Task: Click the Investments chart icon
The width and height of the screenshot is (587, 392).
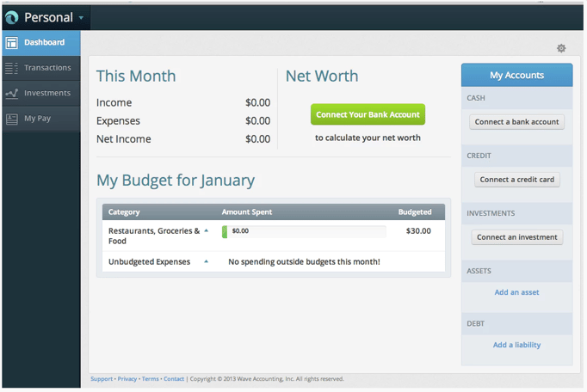Action: point(11,93)
